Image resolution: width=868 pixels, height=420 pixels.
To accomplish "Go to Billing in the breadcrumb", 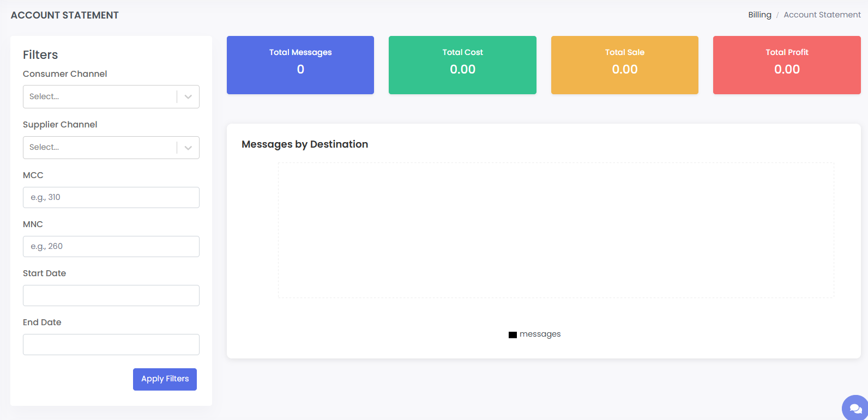I will pos(759,15).
